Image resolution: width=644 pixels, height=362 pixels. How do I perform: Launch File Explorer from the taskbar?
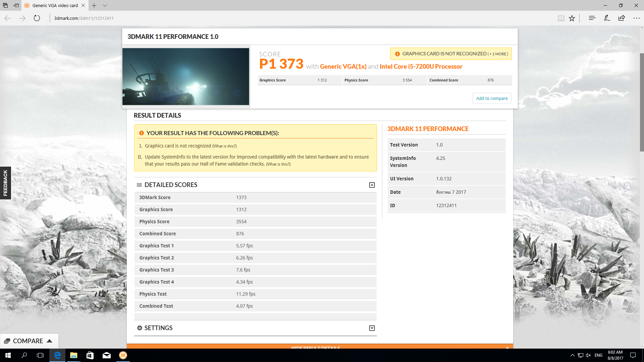pos(73,355)
